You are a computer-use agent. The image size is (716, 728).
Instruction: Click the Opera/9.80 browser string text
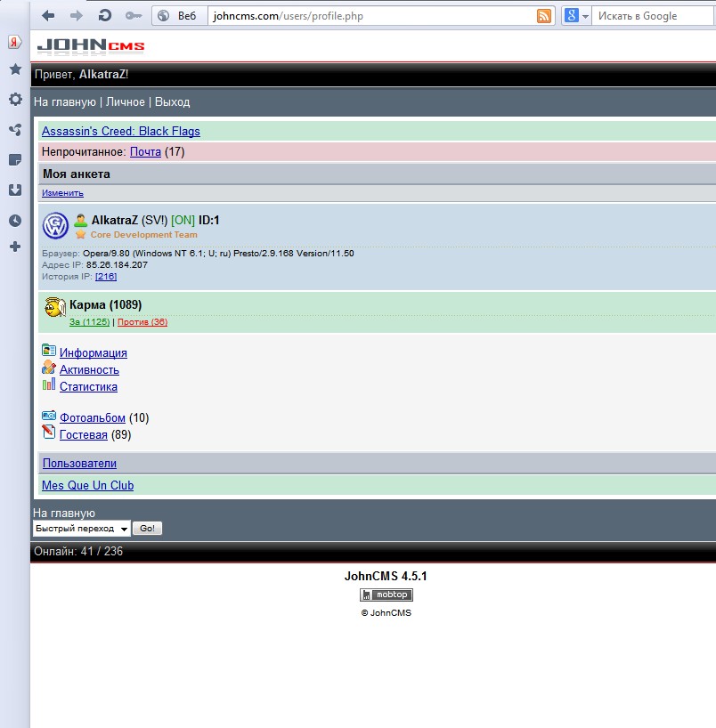pos(218,253)
